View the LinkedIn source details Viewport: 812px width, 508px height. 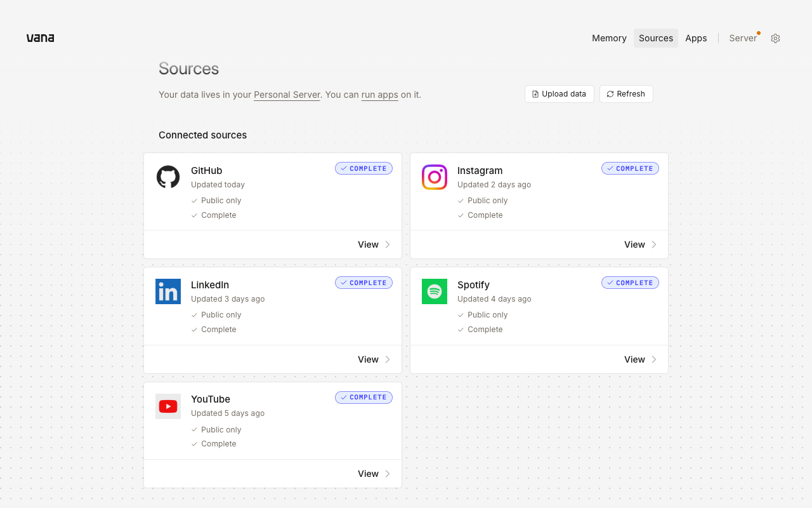374,359
